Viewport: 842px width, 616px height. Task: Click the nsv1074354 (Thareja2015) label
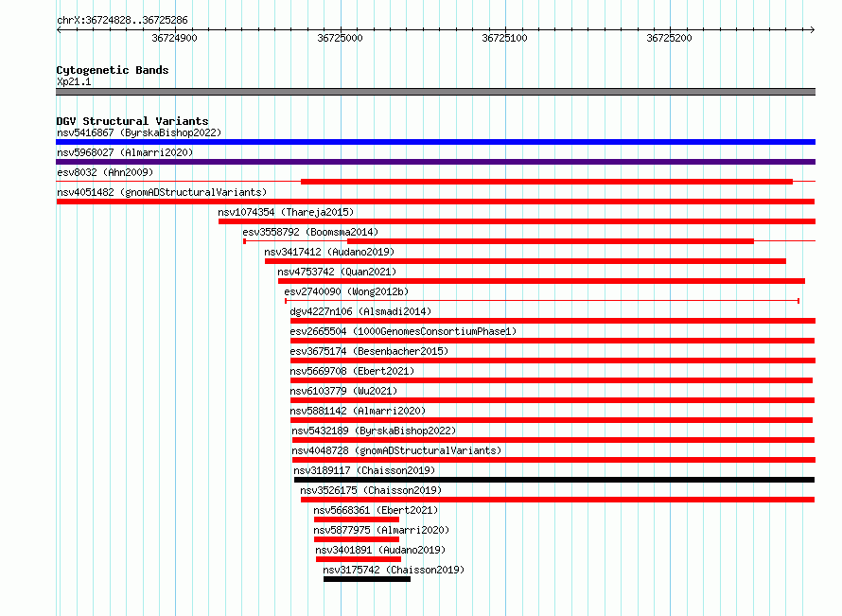pyautogui.click(x=286, y=212)
